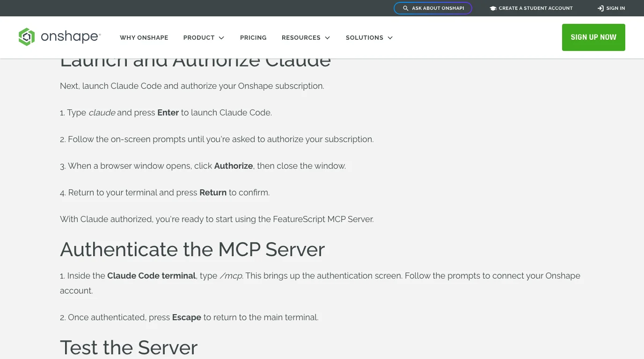
Task: Click the green Sign Up Now button
Action: pyautogui.click(x=593, y=37)
